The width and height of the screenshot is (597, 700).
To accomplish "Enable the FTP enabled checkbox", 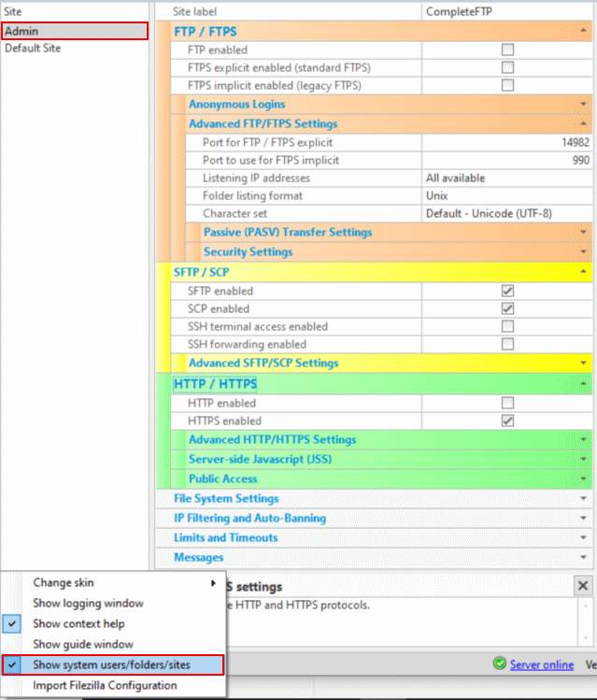I will tap(508, 50).
